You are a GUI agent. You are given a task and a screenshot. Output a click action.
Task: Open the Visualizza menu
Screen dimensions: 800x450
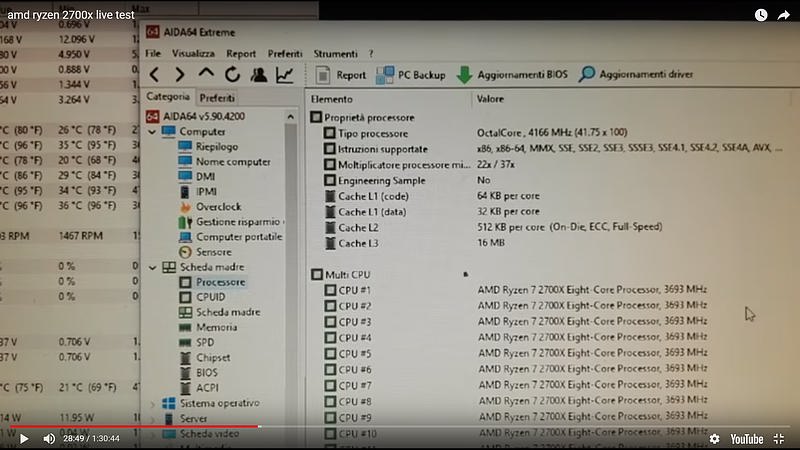[x=193, y=53]
